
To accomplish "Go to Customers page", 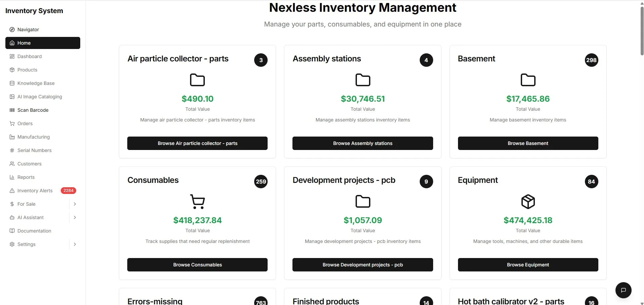I will click(x=43, y=164).
